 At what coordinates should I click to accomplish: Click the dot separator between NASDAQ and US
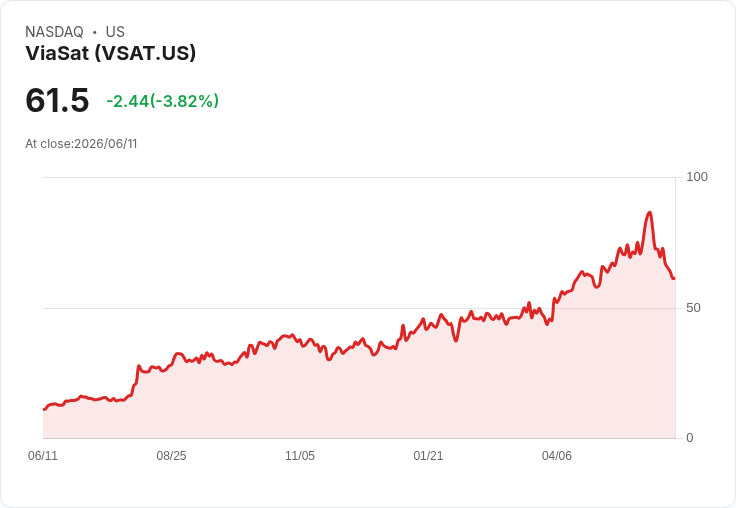pos(94,32)
